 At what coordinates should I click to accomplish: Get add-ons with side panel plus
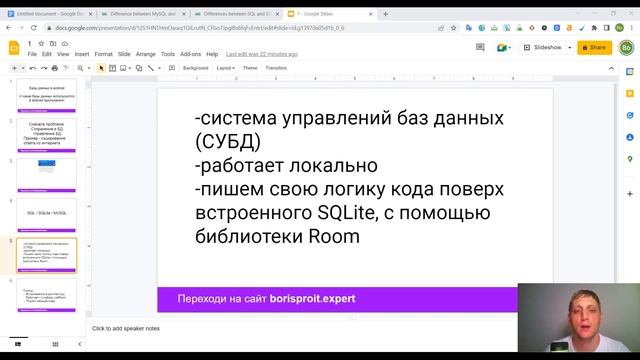630,194
